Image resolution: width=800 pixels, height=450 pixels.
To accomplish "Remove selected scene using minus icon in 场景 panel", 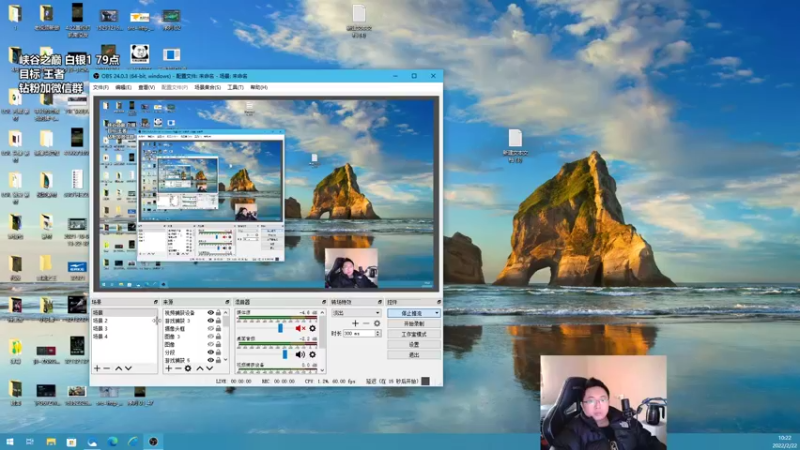I will 107,368.
